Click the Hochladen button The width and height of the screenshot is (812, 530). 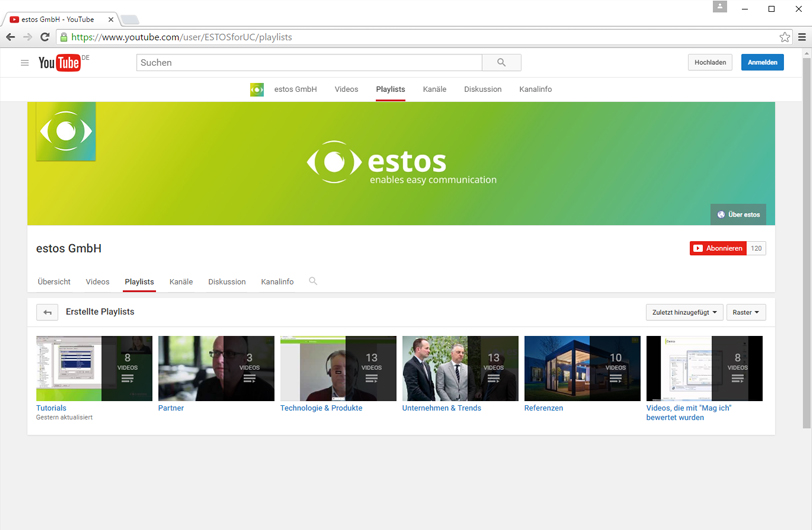[710, 62]
